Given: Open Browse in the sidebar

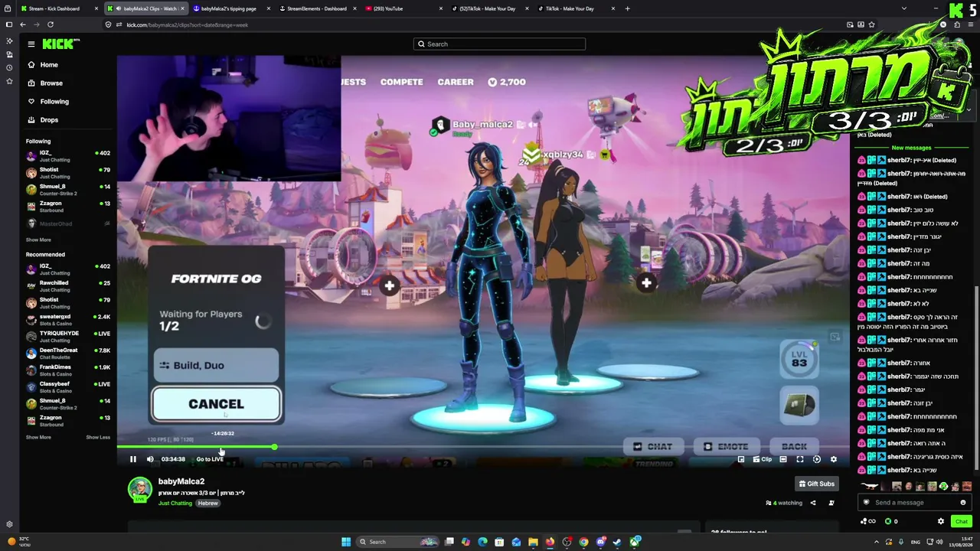Looking at the screenshot, I should [51, 83].
